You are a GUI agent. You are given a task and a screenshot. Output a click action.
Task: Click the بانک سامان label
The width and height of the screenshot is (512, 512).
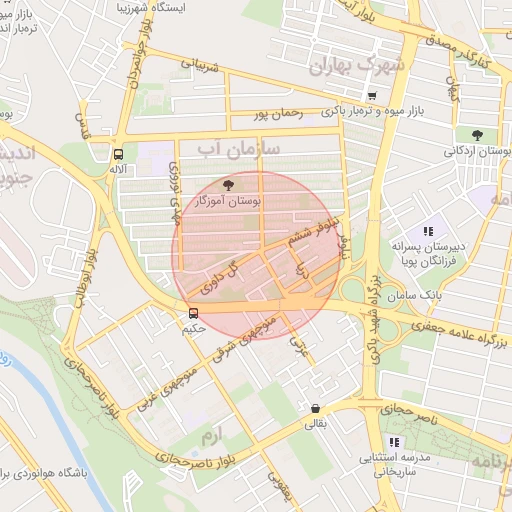pos(414,296)
